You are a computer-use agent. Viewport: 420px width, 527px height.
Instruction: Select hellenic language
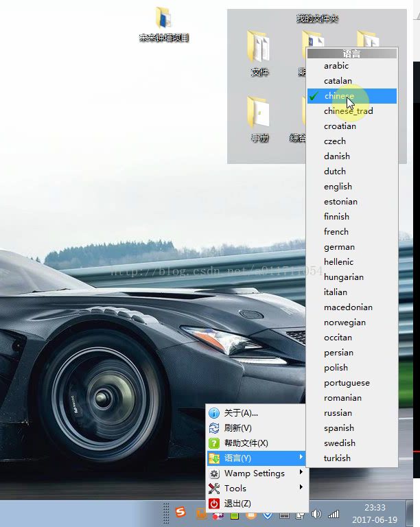click(x=352, y=262)
